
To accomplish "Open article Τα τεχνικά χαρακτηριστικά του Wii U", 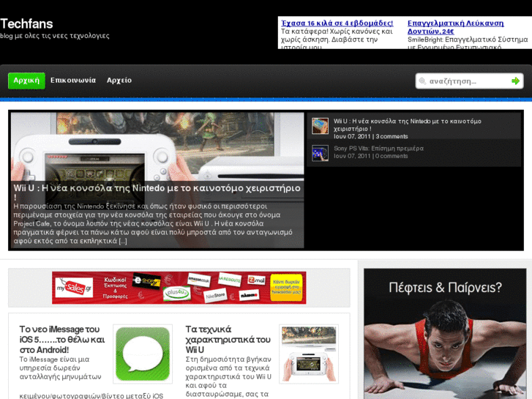I will [x=228, y=340].
